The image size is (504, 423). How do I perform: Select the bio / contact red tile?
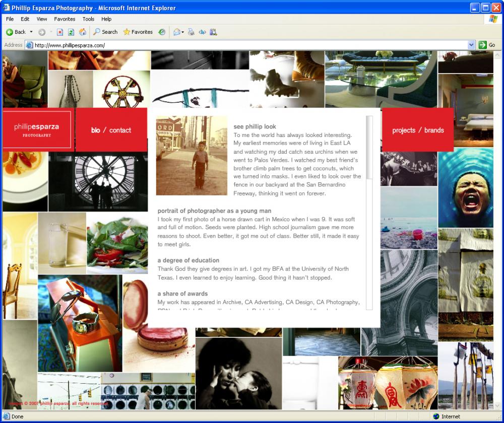(x=111, y=130)
